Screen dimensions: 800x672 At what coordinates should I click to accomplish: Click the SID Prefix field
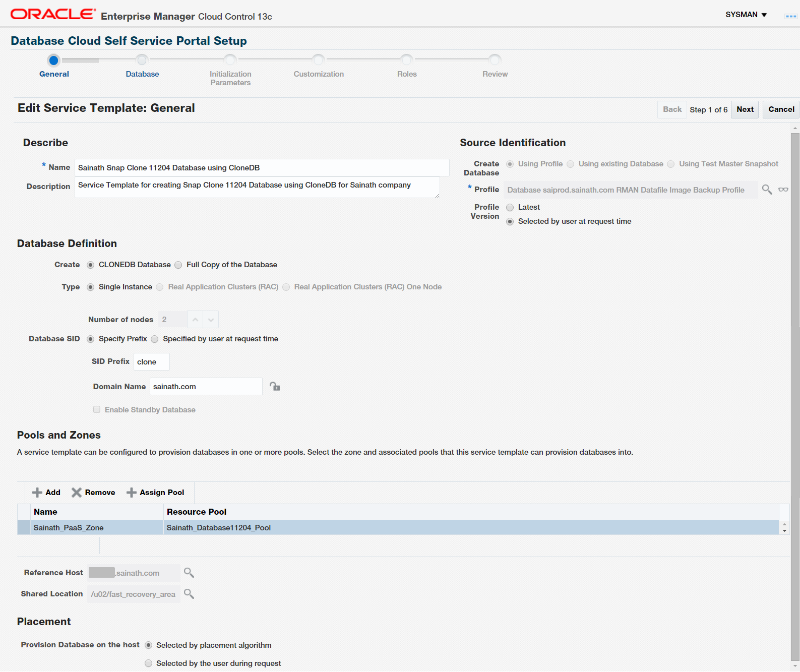coord(151,361)
